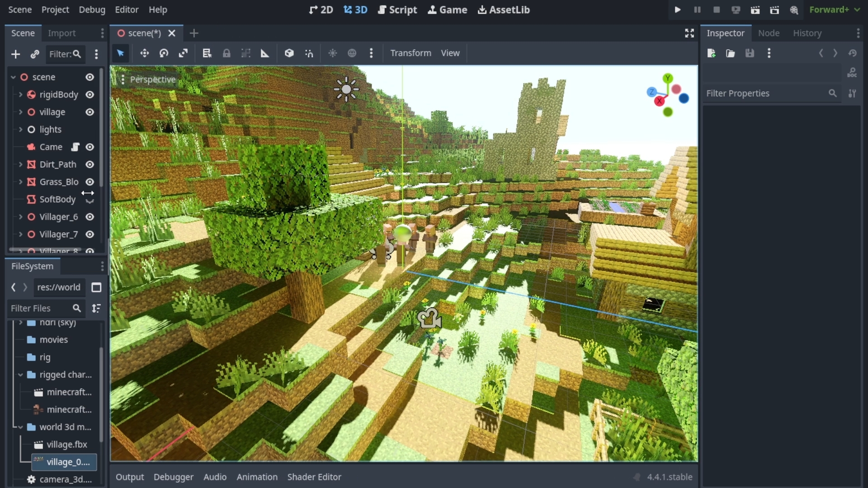Open Inspector object history icon

coord(853,53)
